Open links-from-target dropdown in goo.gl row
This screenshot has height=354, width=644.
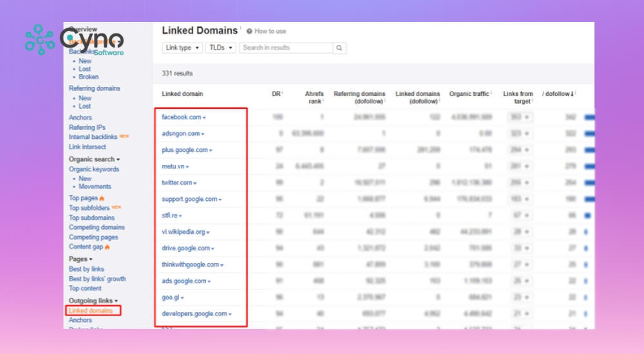point(520,297)
